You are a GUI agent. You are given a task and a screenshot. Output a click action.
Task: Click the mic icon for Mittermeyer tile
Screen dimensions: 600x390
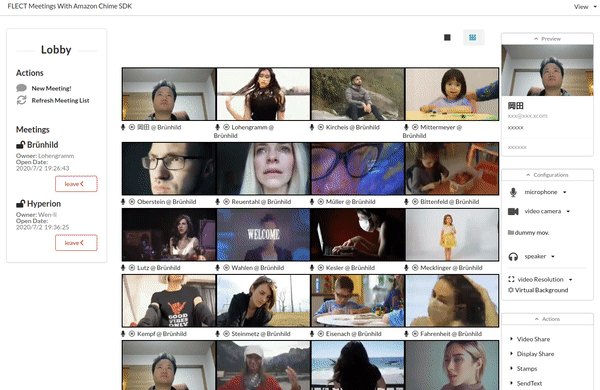pyautogui.click(x=406, y=127)
